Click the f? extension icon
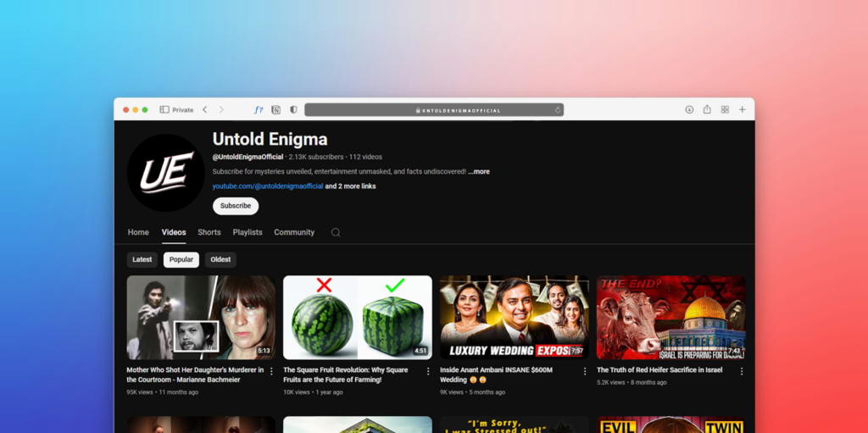The height and width of the screenshot is (433, 868). coord(259,109)
